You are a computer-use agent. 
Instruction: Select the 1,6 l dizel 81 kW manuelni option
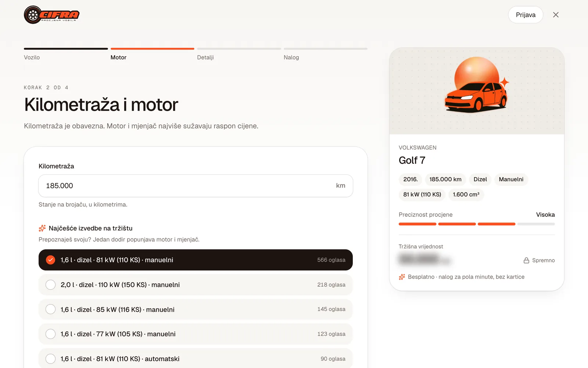(196, 260)
